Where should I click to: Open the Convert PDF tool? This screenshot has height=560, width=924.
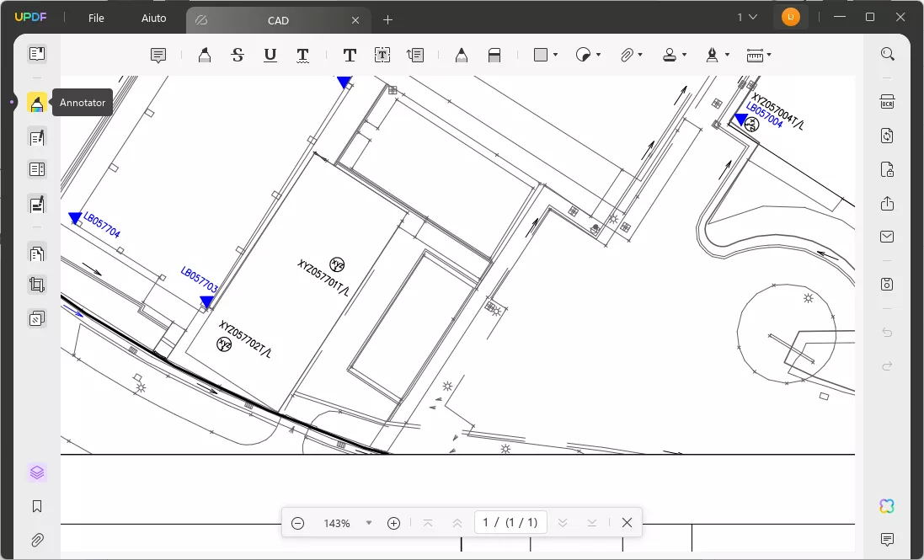[x=887, y=136]
